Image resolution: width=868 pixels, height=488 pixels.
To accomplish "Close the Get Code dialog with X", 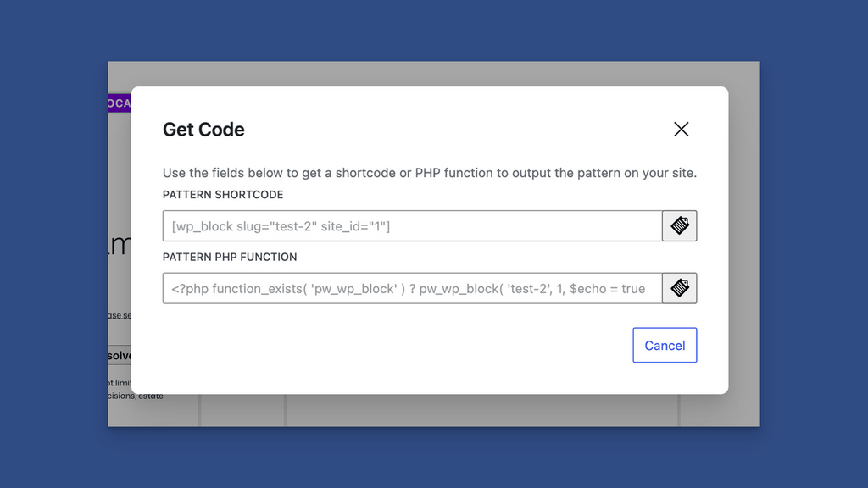I will [681, 130].
